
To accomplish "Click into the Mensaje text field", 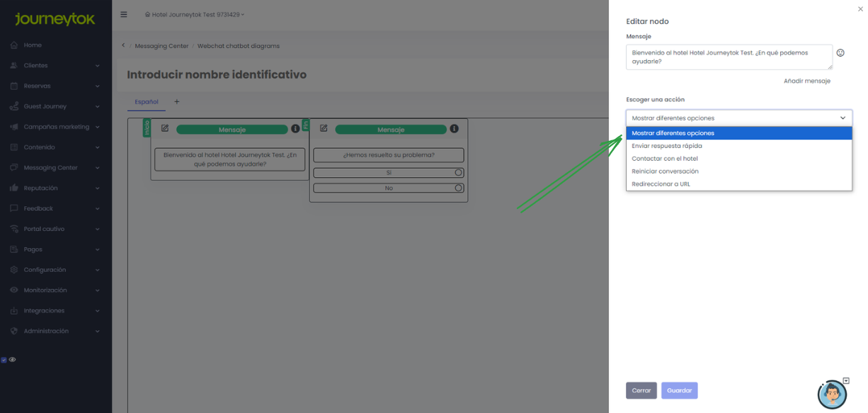I will 729,57.
